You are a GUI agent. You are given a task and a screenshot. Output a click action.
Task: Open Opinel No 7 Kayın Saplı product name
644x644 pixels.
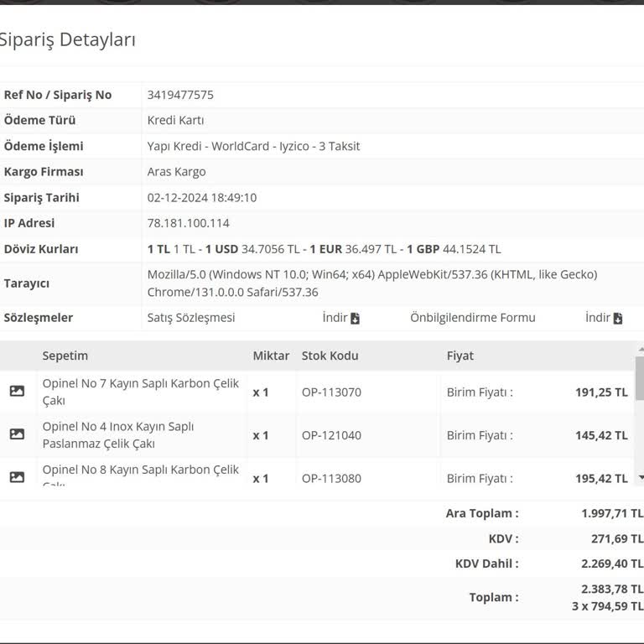click(140, 392)
